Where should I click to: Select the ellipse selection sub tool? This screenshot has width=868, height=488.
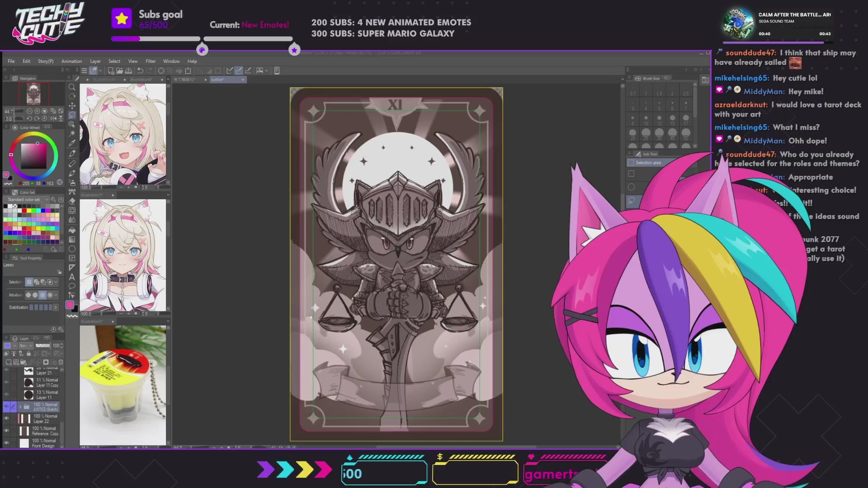click(632, 187)
